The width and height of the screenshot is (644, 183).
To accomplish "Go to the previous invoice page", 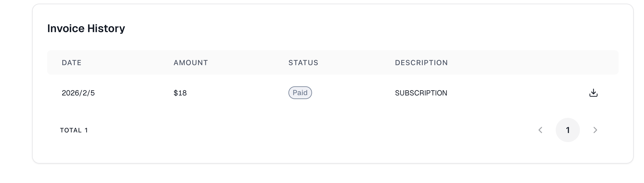I will point(541,130).
